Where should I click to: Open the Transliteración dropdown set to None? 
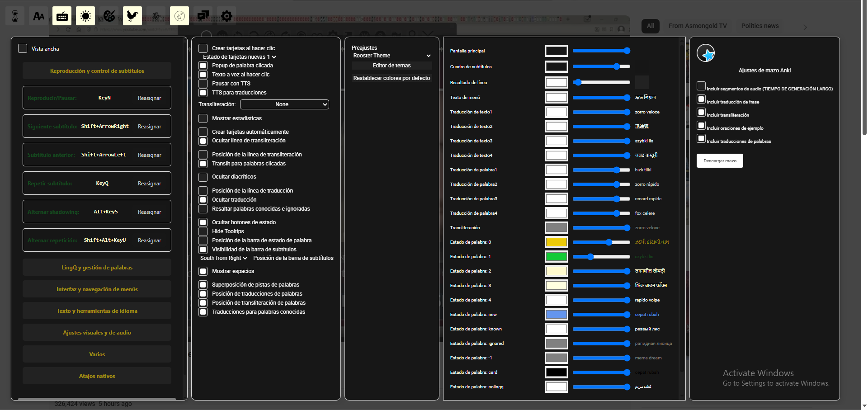pos(284,104)
